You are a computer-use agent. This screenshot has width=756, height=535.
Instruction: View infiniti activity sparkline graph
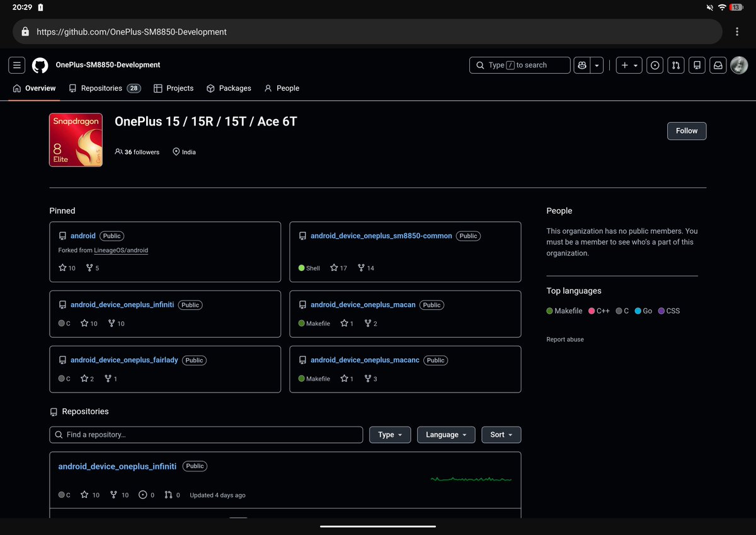point(471,480)
